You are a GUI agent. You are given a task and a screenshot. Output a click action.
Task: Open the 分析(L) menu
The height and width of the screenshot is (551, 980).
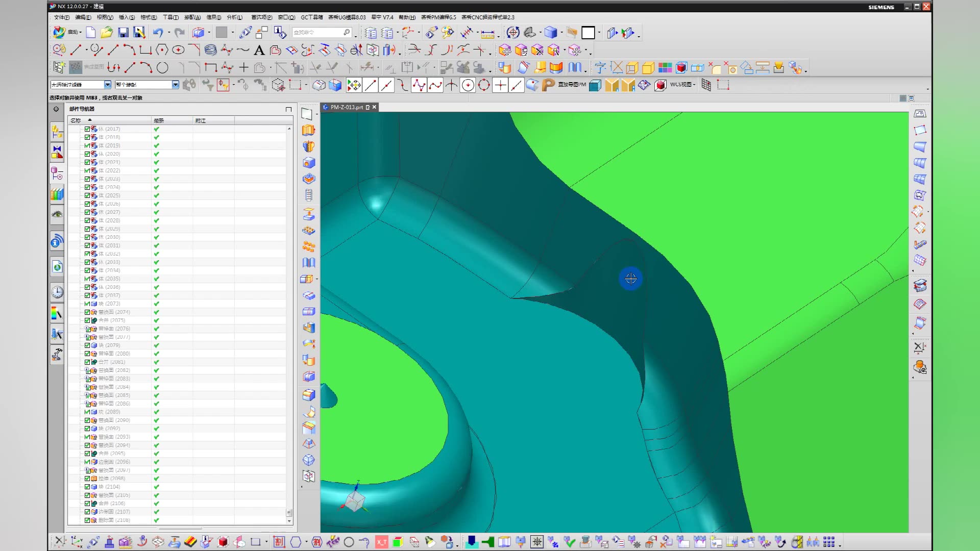click(235, 17)
